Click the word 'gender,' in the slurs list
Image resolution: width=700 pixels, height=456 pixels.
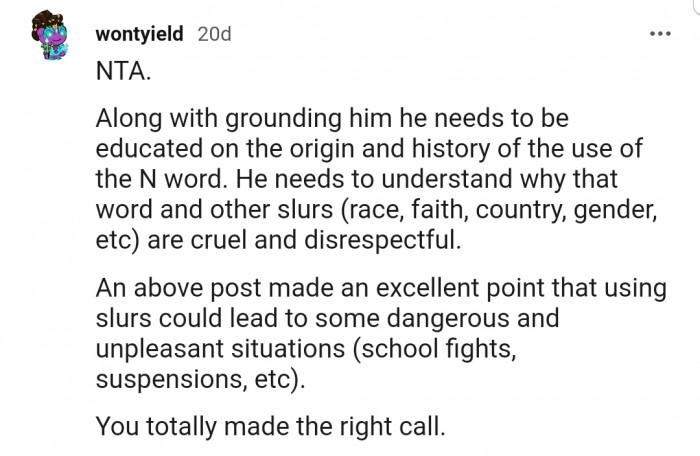pos(616,210)
